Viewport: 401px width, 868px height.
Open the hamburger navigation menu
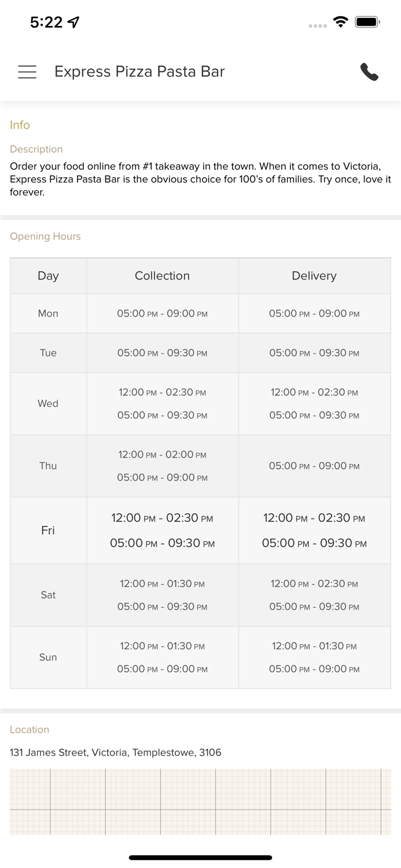(27, 72)
